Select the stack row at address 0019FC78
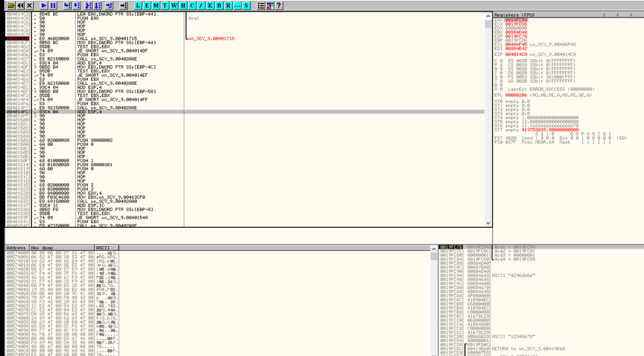Image resolution: width=644 pixels, height=356 pixels. pyautogui.click(x=542, y=247)
